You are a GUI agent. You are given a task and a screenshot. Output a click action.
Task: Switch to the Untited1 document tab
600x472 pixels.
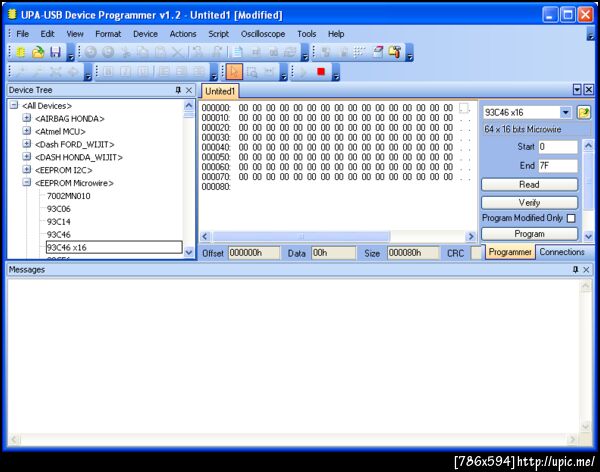click(x=220, y=91)
